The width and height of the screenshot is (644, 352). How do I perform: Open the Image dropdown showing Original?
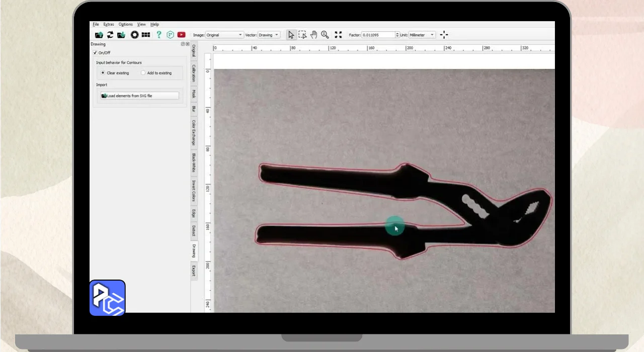224,35
